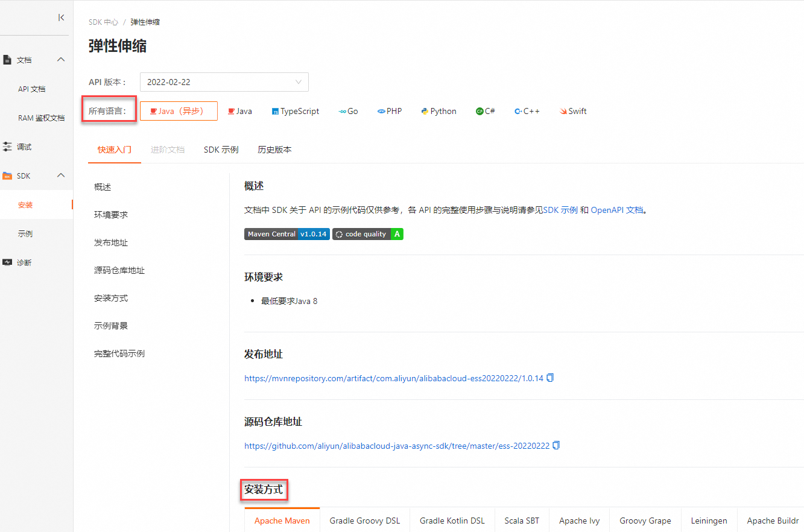This screenshot has width=804, height=532.
Task: Select the Gradle Kotlin DSL tab
Action: [x=452, y=521]
